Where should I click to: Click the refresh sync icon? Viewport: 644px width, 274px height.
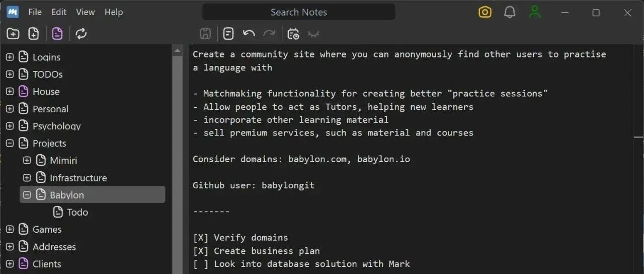[81, 34]
